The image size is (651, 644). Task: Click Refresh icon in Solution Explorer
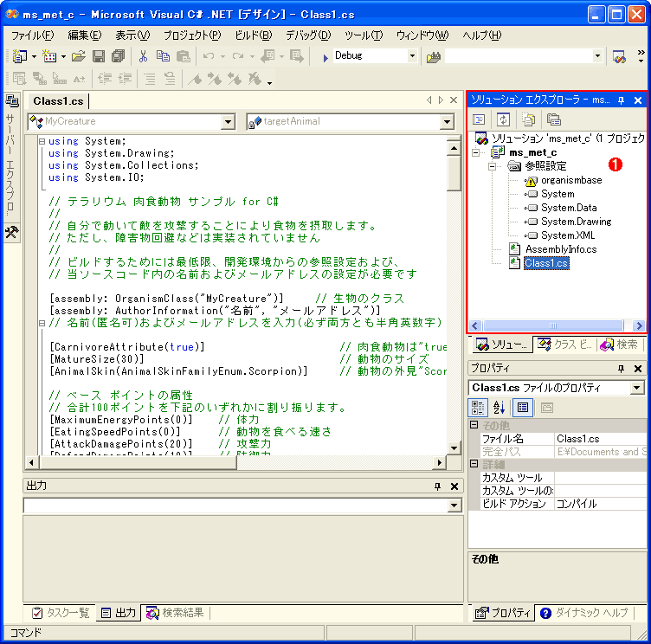[x=503, y=119]
